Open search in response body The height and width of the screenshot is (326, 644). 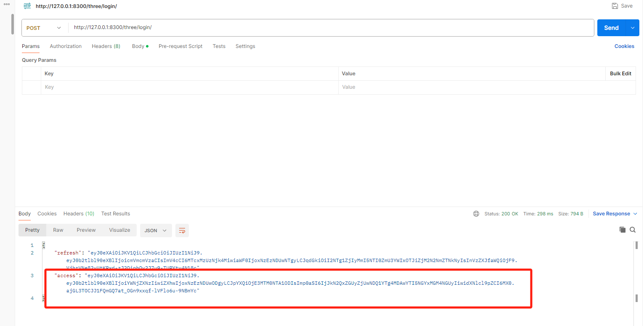pyautogui.click(x=633, y=230)
